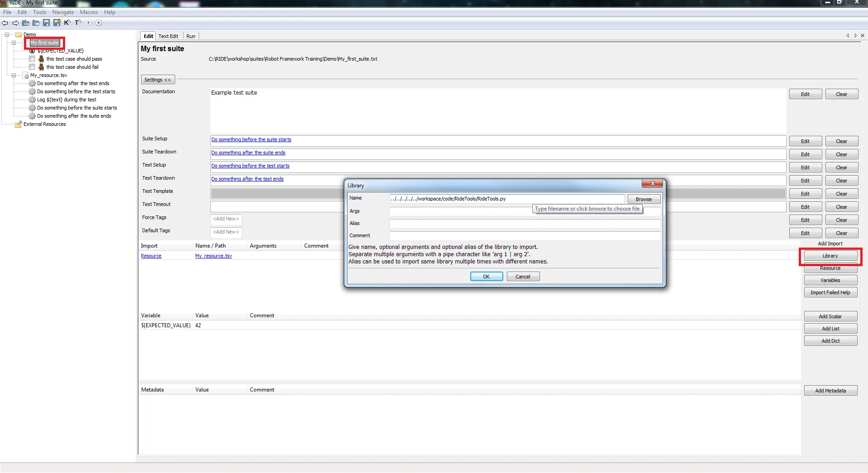Click the Add Metadata button
The image size is (868, 473).
click(x=830, y=391)
